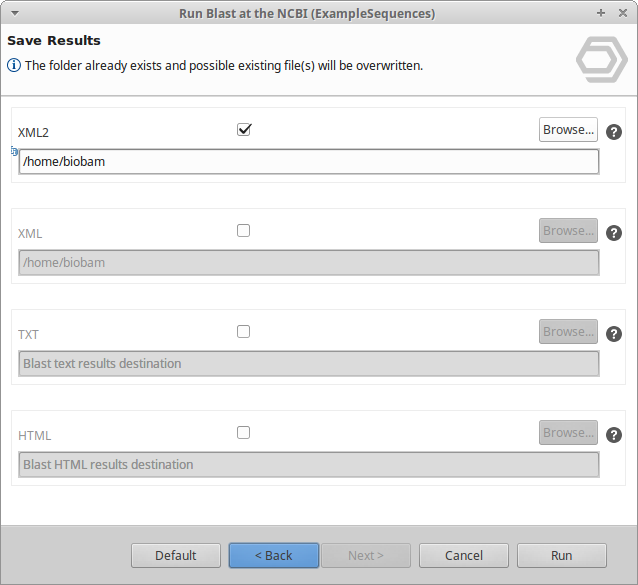Click the help icon for XML2

click(x=614, y=132)
